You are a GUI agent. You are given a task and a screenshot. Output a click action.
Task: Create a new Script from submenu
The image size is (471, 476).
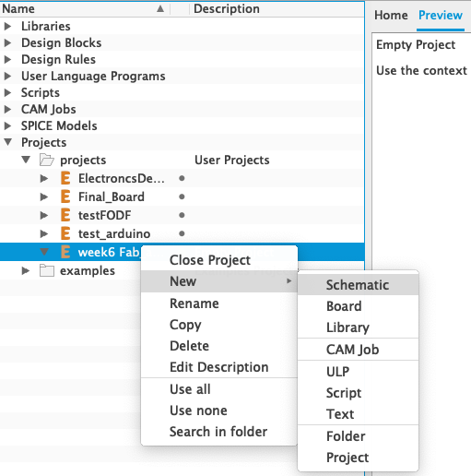[359, 393]
